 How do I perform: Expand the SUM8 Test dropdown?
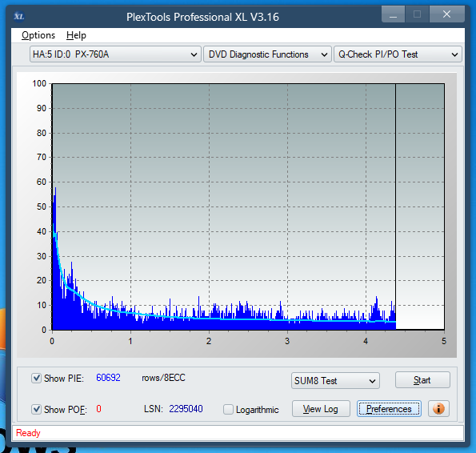click(335, 381)
